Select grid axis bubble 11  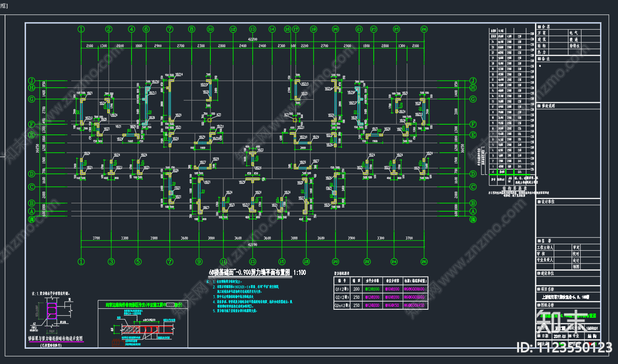coord(224,262)
